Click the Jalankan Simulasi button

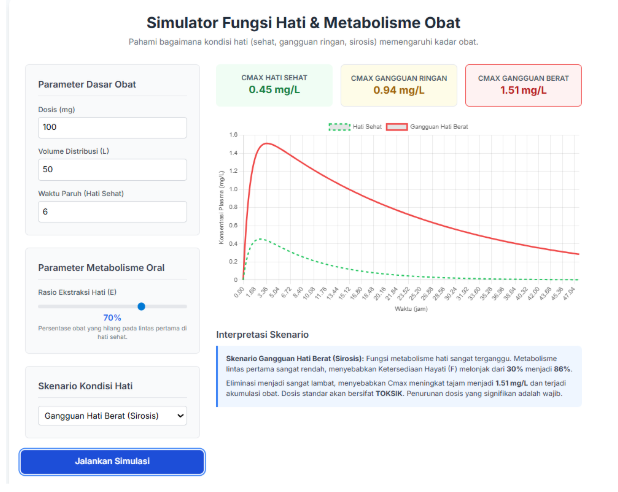coord(112,461)
